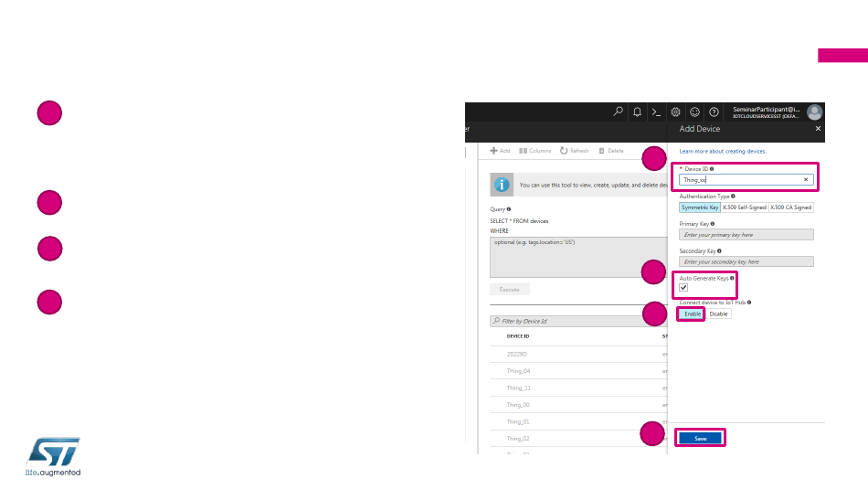Click the Filter by Device Id field

(x=578, y=321)
